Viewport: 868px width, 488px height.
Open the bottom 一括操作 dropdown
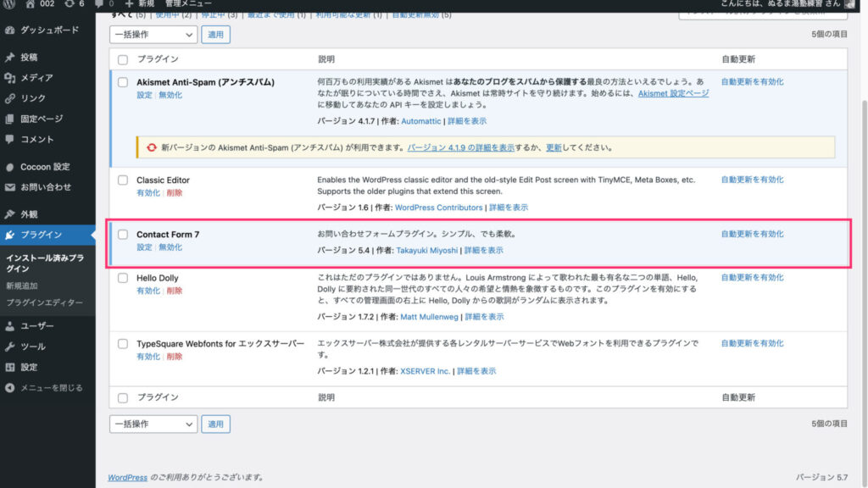point(153,424)
